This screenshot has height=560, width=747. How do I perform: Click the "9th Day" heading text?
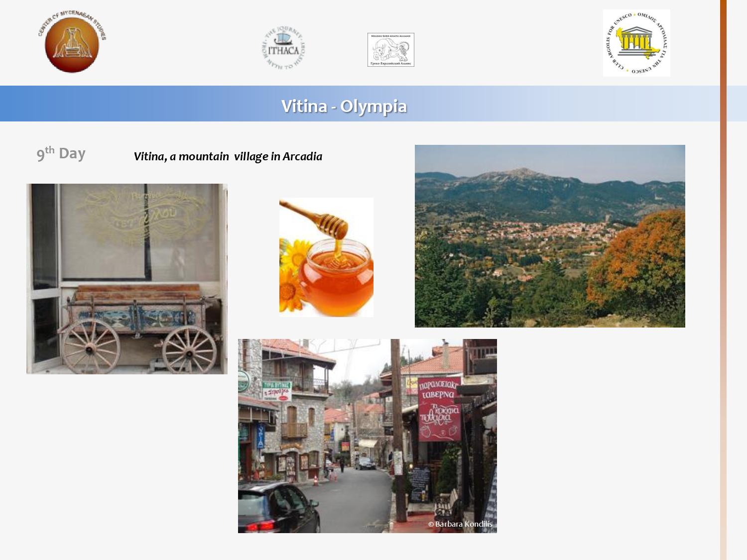coord(61,154)
